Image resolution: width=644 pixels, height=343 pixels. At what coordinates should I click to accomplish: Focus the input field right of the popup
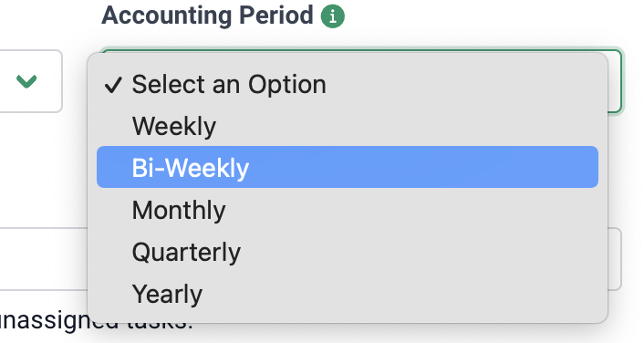(615, 259)
